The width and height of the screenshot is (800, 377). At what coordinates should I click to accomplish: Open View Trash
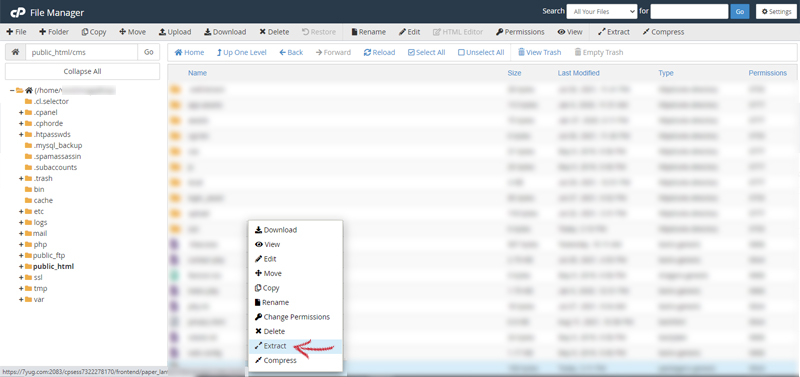point(539,52)
